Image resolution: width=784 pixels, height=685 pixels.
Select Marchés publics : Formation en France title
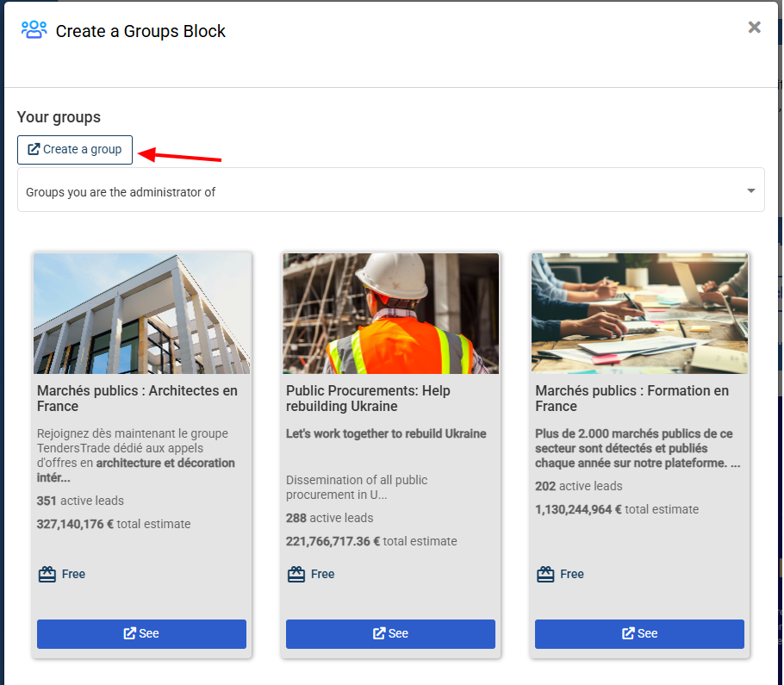click(x=632, y=398)
